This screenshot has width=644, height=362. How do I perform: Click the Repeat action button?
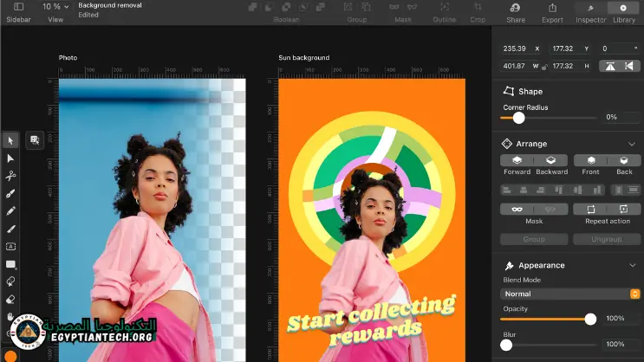(x=591, y=210)
